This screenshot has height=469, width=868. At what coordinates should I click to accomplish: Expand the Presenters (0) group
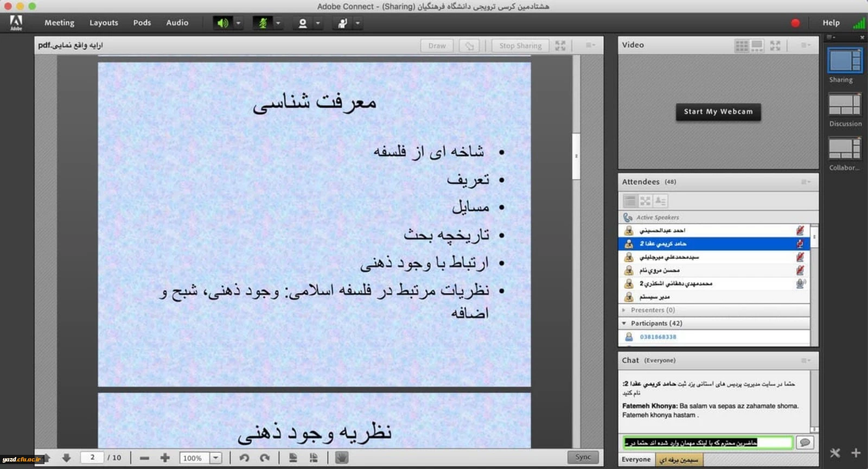(624, 310)
